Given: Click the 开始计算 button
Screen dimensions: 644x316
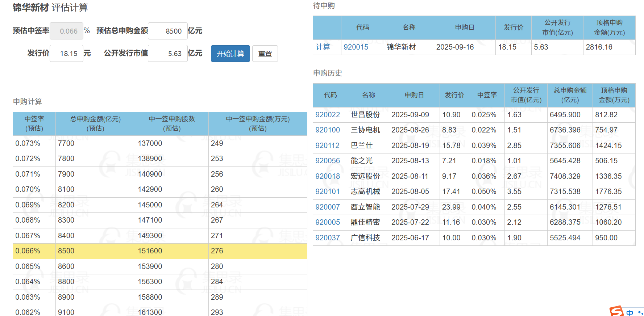Looking at the screenshot, I should click(x=230, y=54).
